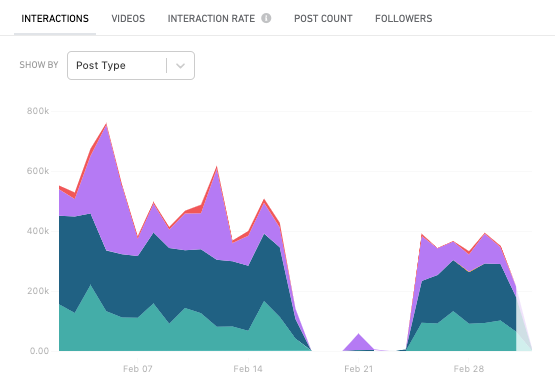Viewport: 555px width, 391px height.
Task: Click the 600k y-axis label
Action: tap(38, 171)
